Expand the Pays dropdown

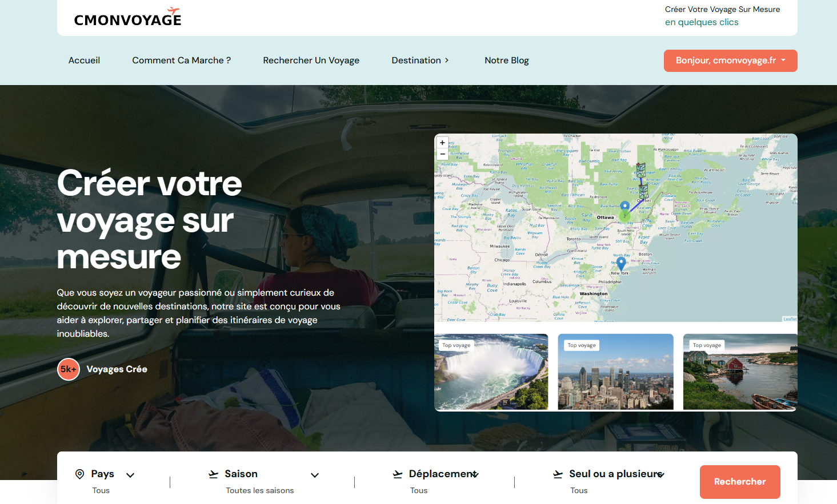coord(130,475)
